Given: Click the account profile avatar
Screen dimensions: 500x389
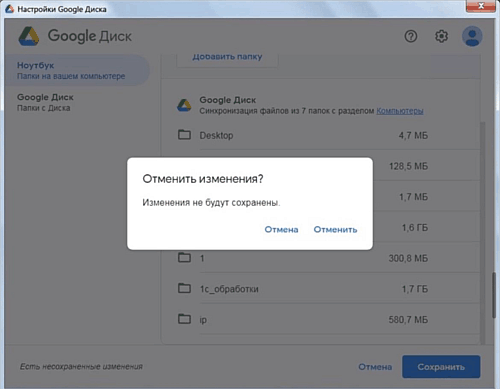Looking at the screenshot, I should coord(472,36).
